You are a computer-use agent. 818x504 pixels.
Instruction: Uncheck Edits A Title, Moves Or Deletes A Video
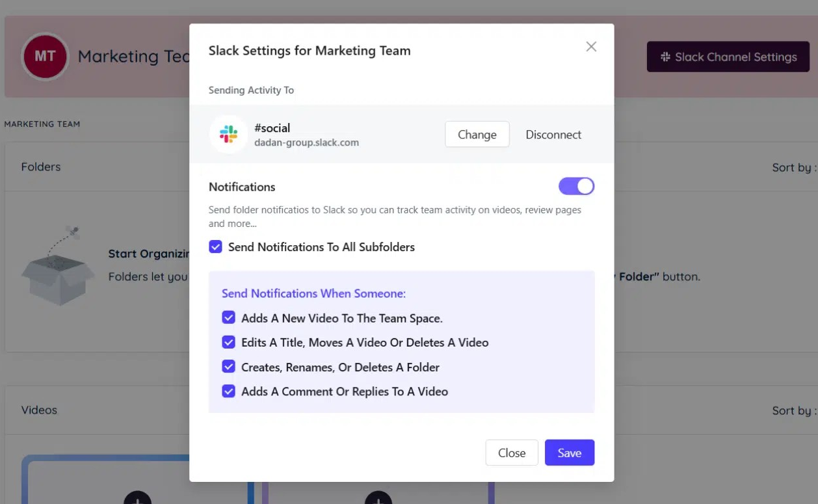pyautogui.click(x=228, y=342)
